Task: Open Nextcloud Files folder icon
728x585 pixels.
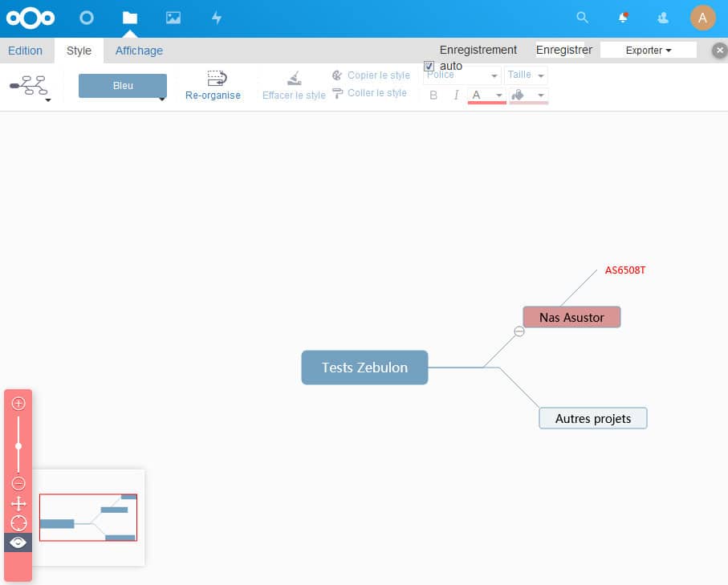Action: (129, 18)
